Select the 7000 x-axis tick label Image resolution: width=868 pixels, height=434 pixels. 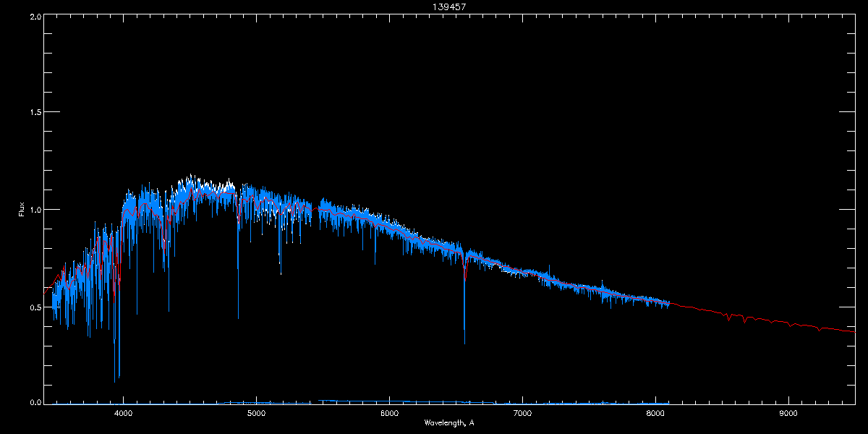point(522,414)
